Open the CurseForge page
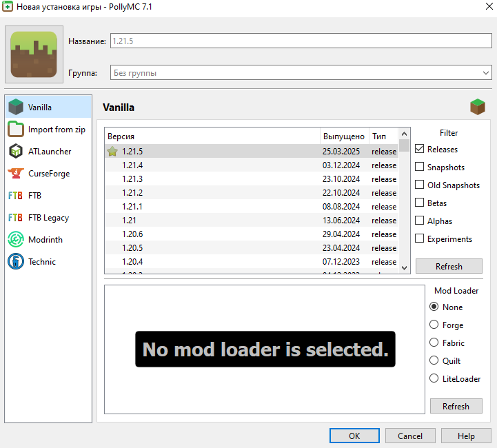Image resolution: width=497 pixels, height=448 pixels. [48, 173]
